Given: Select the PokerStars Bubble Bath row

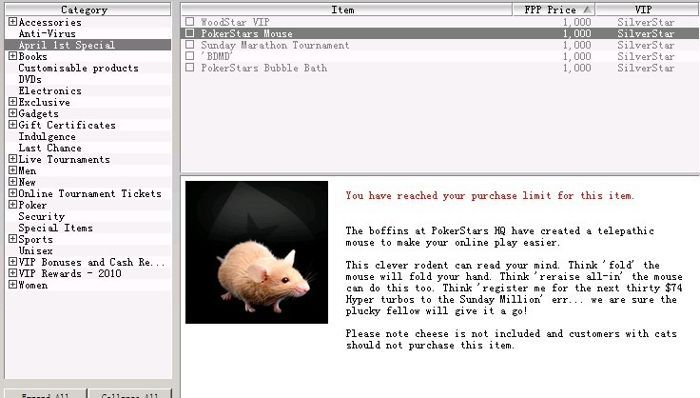Looking at the screenshot, I should (440, 68).
